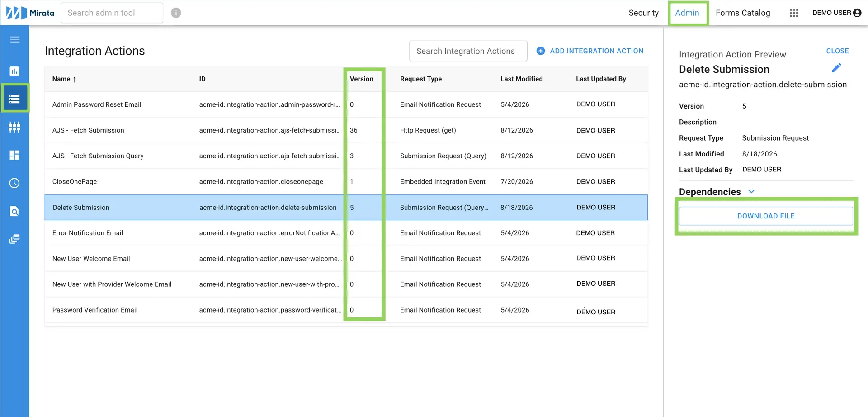
Task: Select New User with Provider Welcome Email
Action: coord(346,284)
